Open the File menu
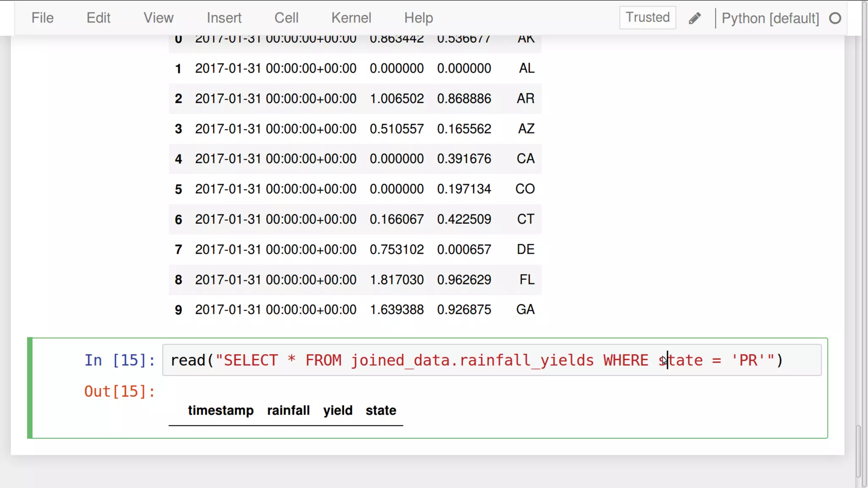 coord(42,18)
